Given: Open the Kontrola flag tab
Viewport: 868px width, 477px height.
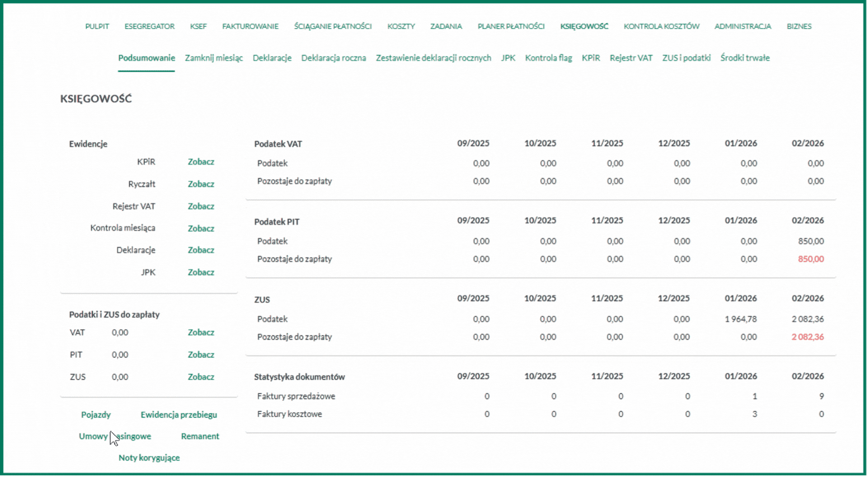Looking at the screenshot, I should [x=548, y=58].
